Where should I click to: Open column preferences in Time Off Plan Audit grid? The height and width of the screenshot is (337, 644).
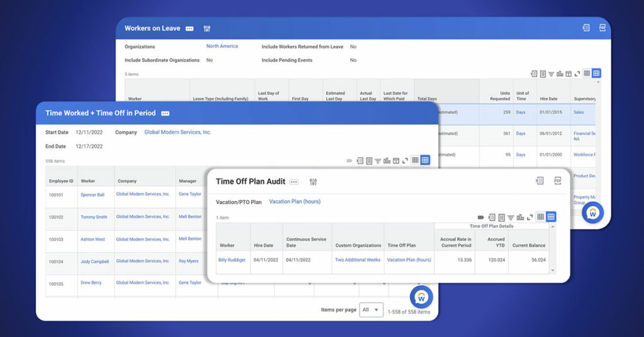(x=501, y=218)
